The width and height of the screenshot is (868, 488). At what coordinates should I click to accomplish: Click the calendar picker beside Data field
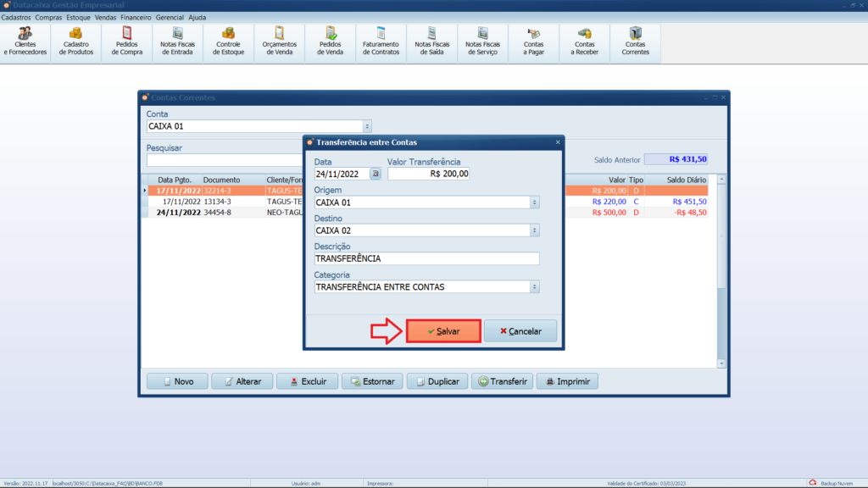pos(376,174)
